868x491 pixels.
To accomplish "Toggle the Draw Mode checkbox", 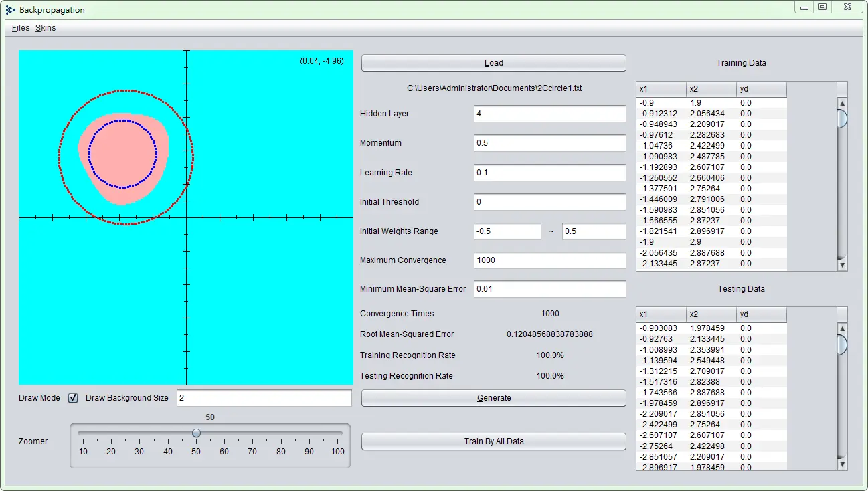I will (73, 398).
